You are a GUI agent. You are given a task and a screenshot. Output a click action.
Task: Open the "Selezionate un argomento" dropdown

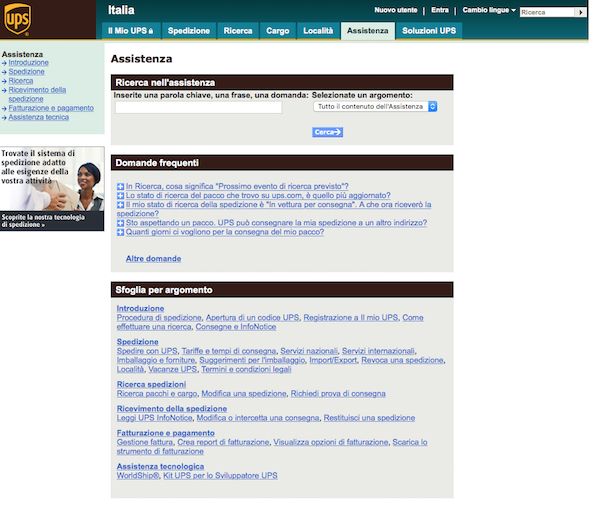click(x=375, y=106)
